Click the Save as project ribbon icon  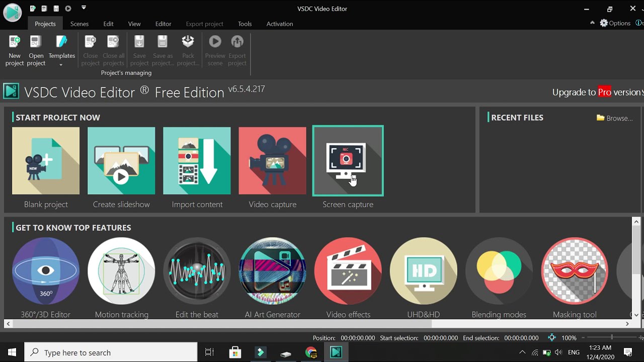[163, 50]
